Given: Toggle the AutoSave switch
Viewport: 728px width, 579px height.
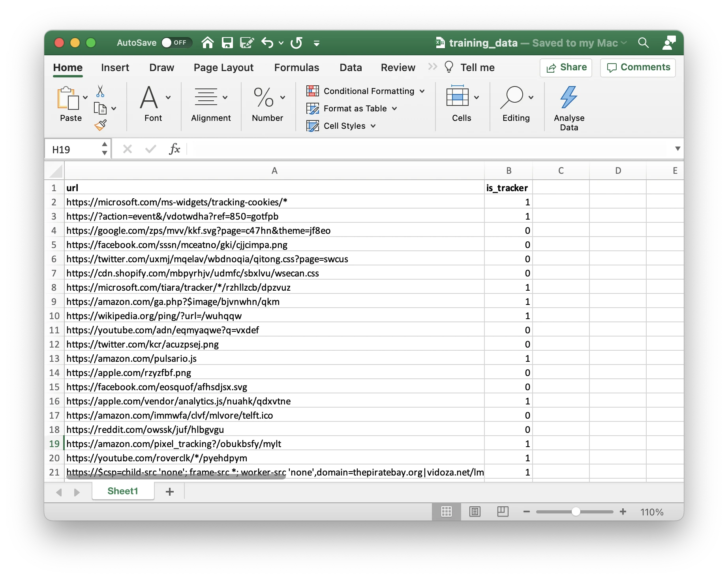Looking at the screenshot, I should coord(176,43).
